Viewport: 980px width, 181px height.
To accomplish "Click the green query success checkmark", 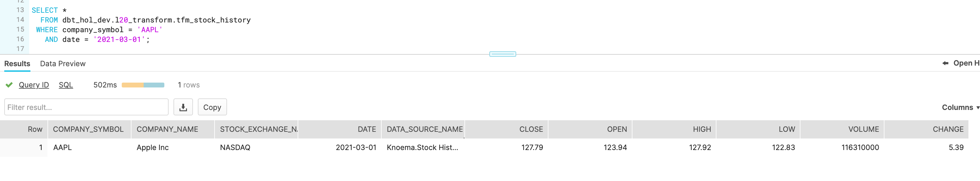I will coord(9,85).
